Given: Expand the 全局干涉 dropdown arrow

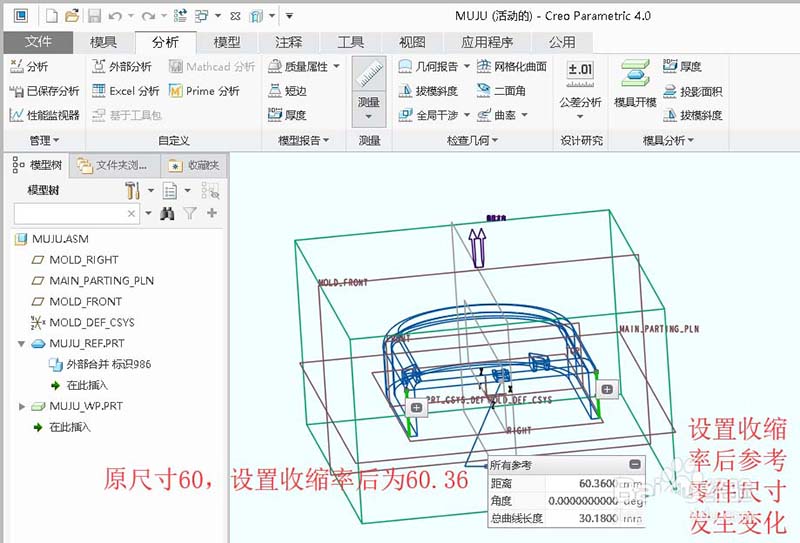Looking at the screenshot, I should 466,115.
